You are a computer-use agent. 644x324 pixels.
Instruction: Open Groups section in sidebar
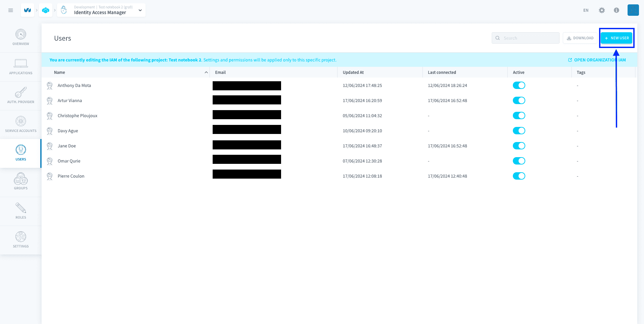(21, 182)
